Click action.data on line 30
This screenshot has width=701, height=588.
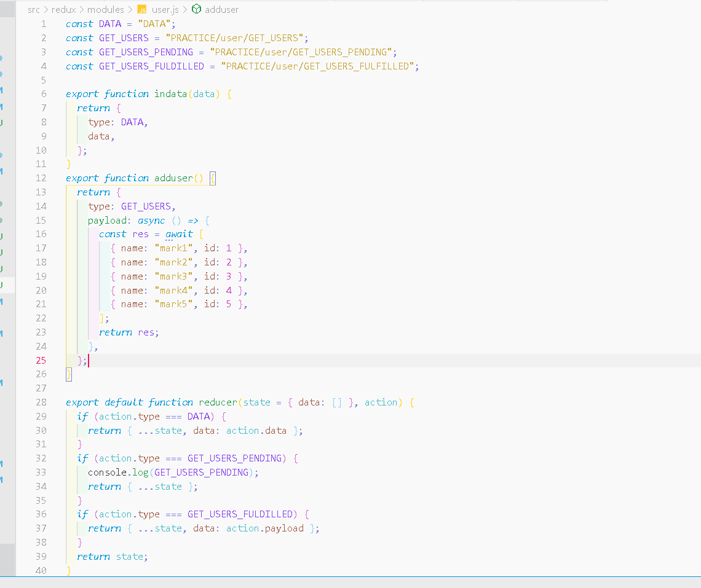[256, 431]
